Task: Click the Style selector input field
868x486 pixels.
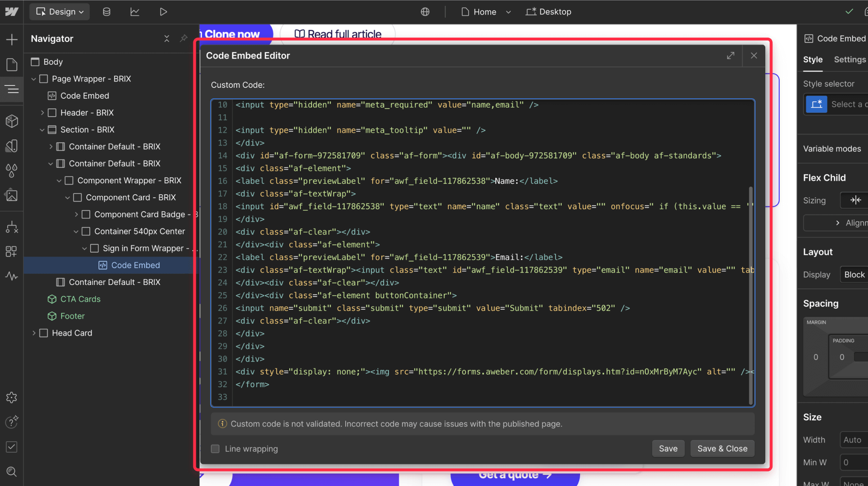Action: tap(836, 104)
